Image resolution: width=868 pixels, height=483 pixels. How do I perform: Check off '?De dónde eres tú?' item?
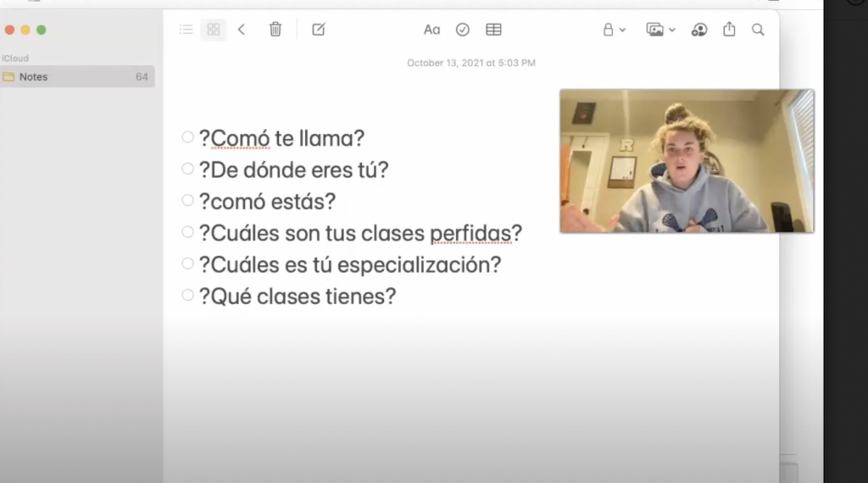point(187,169)
